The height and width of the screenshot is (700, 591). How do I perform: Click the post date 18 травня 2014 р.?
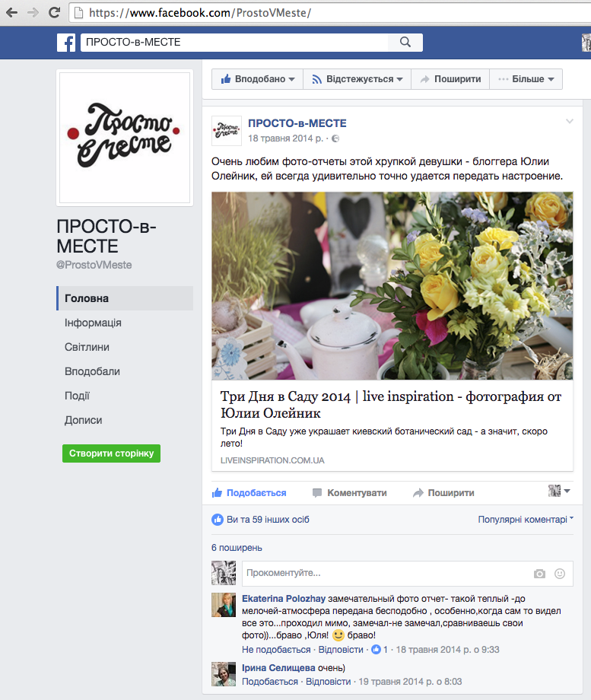pos(286,138)
